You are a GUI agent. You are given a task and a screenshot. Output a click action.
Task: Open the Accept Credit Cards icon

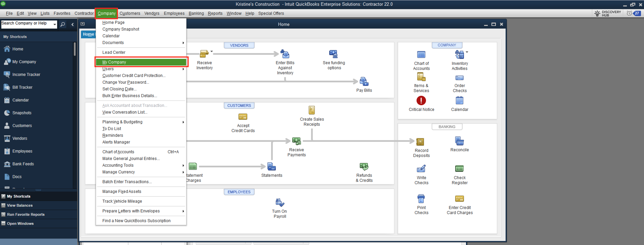243,117
